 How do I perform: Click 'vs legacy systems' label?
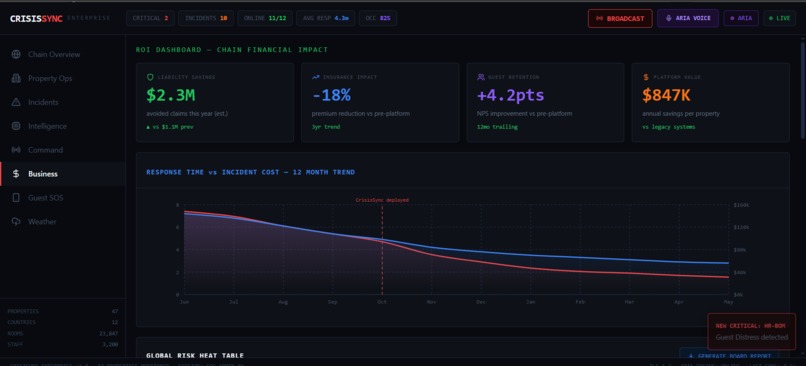pos(669,127)
